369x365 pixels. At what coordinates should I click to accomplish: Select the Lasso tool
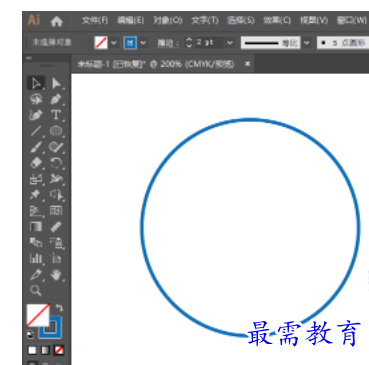[36, 99]
